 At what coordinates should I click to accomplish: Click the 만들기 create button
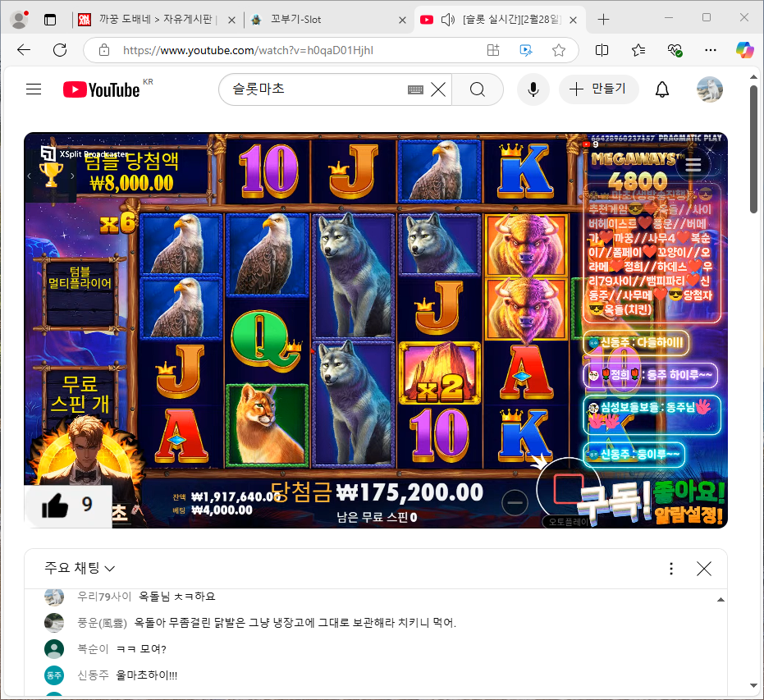click(x=598, y=89)
